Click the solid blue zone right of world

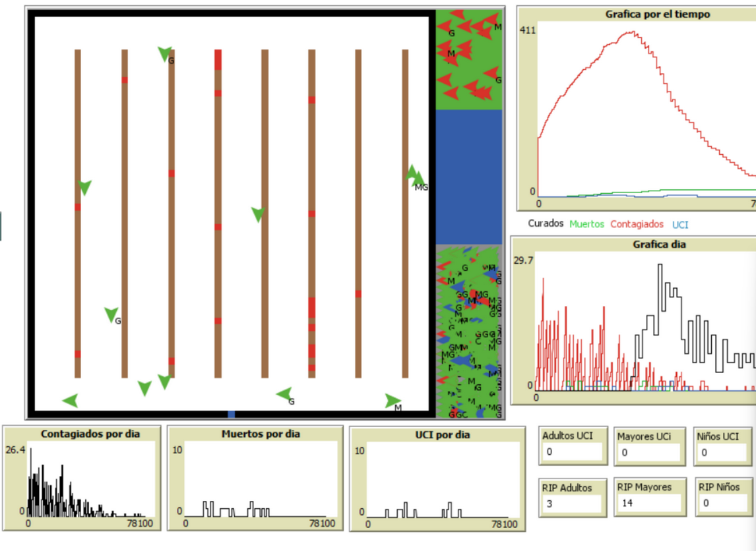[x=469, y=177]
